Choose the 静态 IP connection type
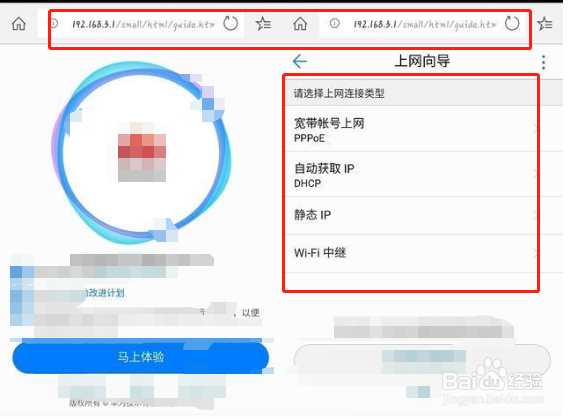This screenshot has width=577, height=419. 424,216
